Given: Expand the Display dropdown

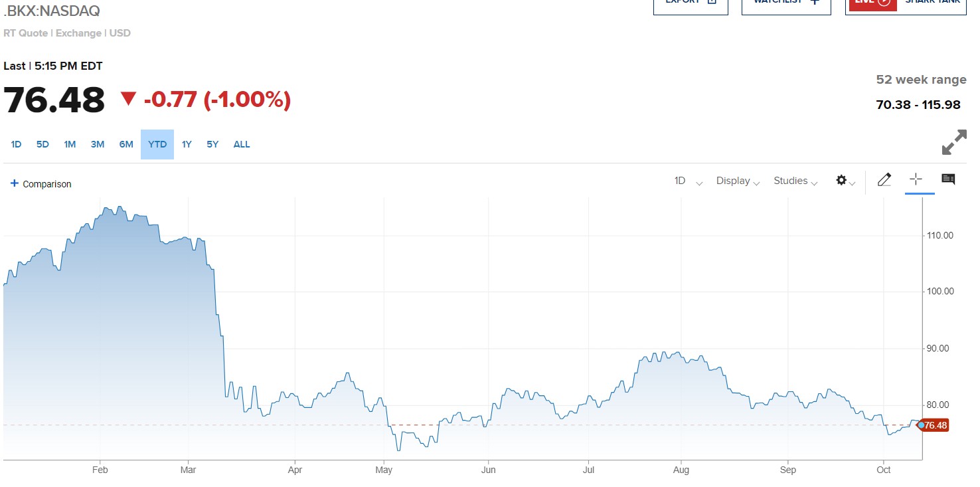Looking at the screenshot, I should point(738,181).
